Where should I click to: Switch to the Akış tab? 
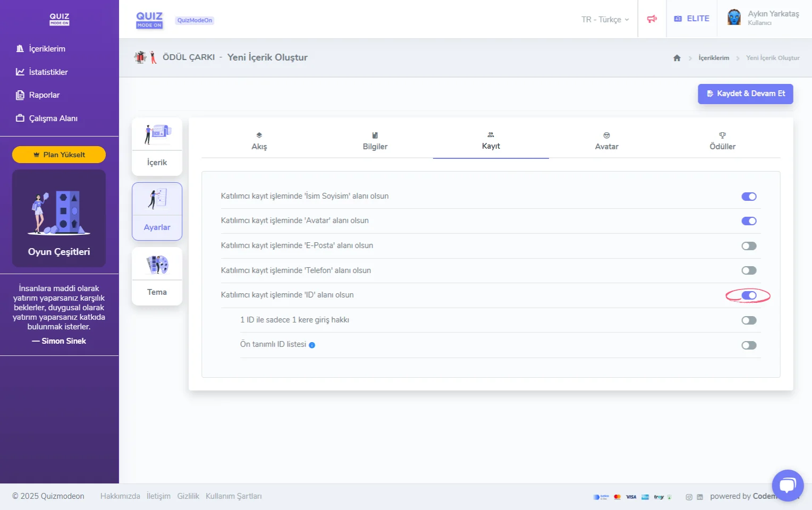(x=259, y=141)
